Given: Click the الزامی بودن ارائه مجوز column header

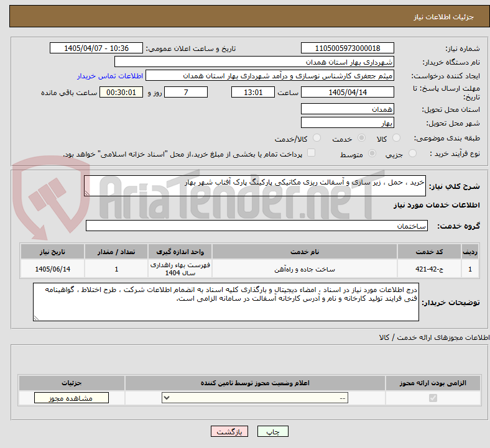Looking at the screenshot, I should 433,383.
